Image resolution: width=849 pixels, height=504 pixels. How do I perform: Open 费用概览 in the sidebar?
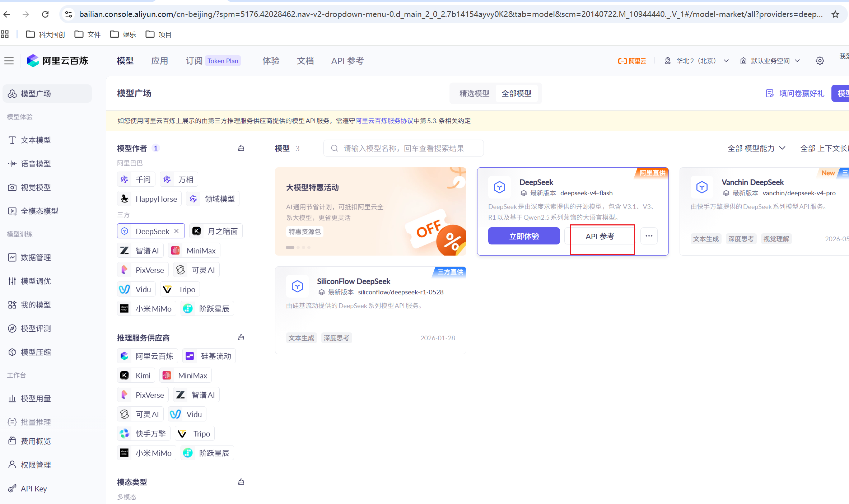[47, 441]
